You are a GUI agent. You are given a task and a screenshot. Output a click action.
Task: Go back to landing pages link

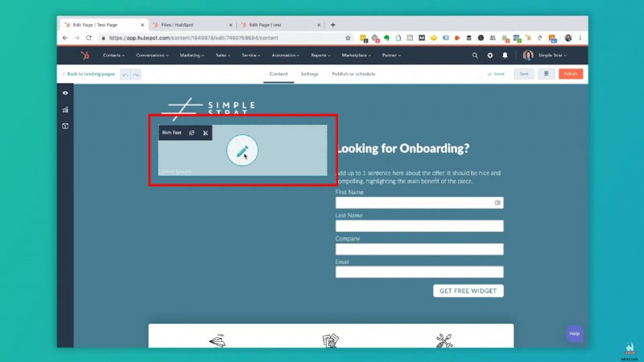click(89, 74)
